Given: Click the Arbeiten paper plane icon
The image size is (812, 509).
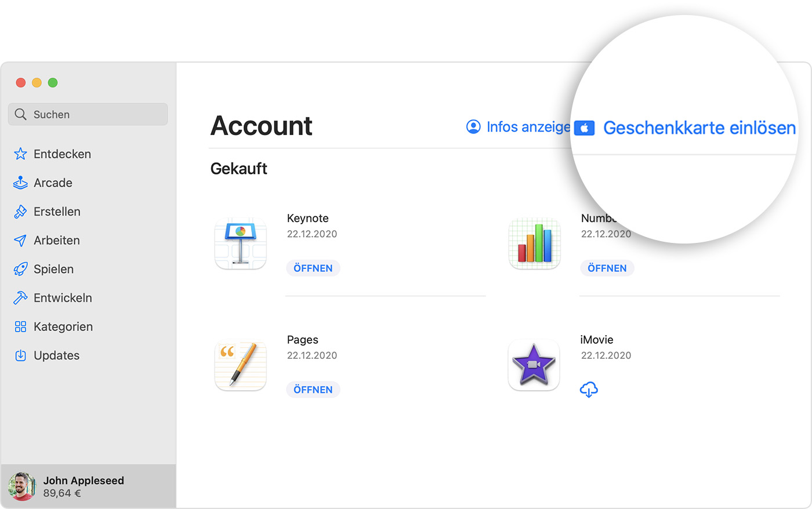Looking at the screenshot, I should tap(20, 240).
